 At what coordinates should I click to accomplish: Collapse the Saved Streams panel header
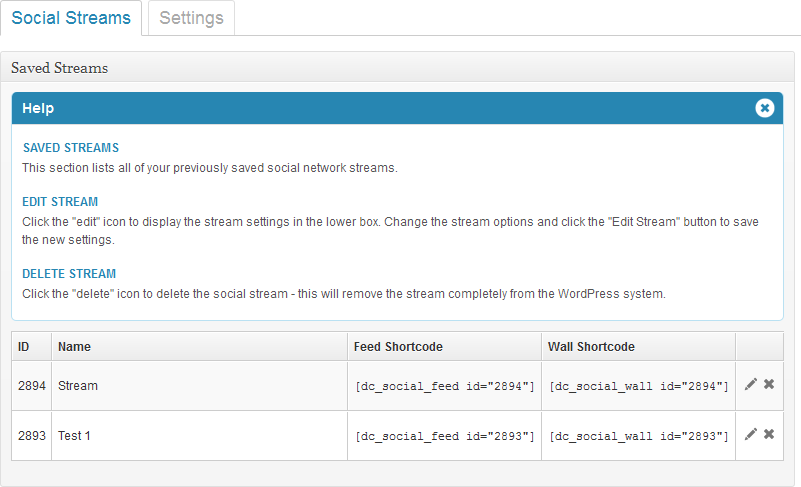397,67
